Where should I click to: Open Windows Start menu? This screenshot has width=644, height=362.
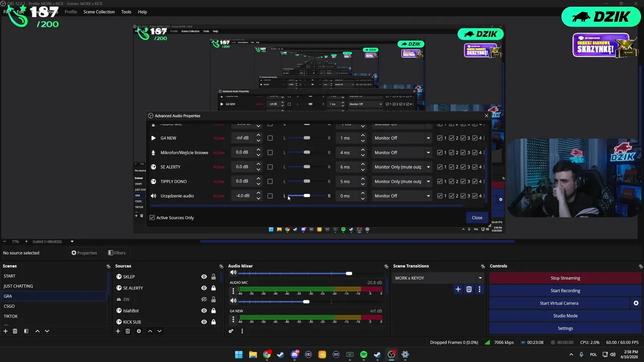point(239,354)
